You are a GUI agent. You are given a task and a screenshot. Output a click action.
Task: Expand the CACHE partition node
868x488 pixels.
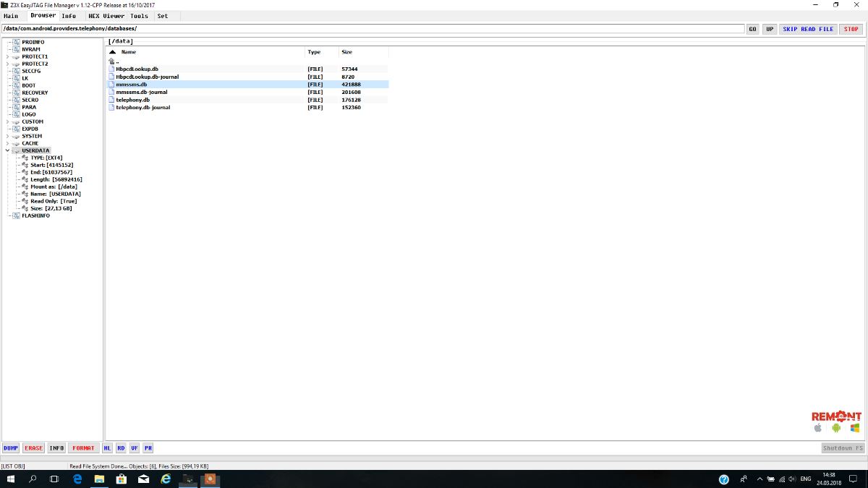point(7,143)
